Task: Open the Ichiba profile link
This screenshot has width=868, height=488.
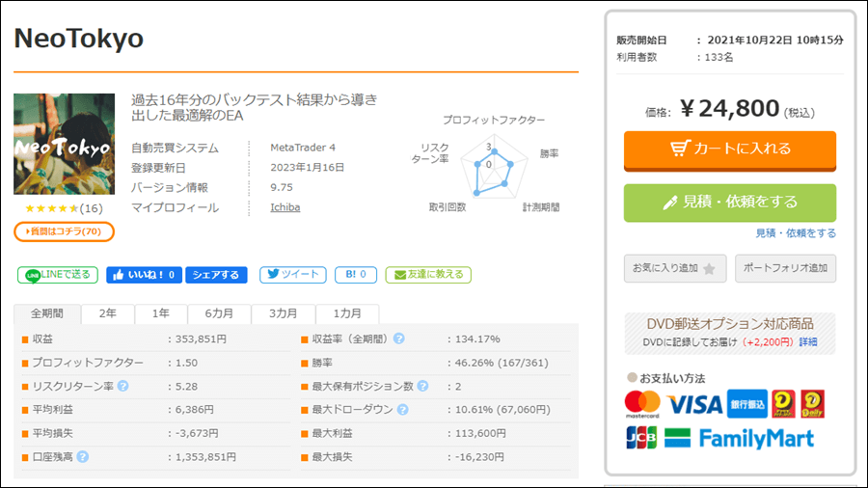Action: pos(285,207)
